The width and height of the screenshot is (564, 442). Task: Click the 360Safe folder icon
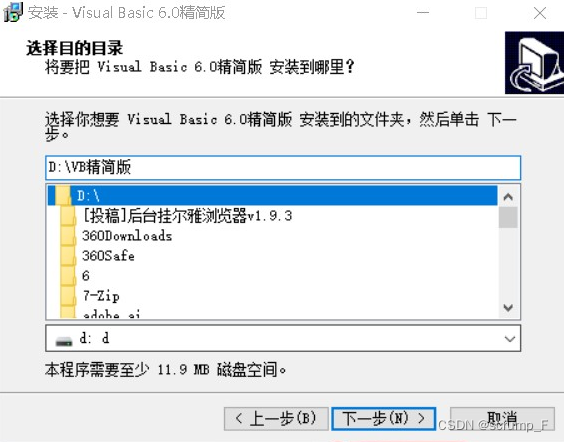pos(68,256)
